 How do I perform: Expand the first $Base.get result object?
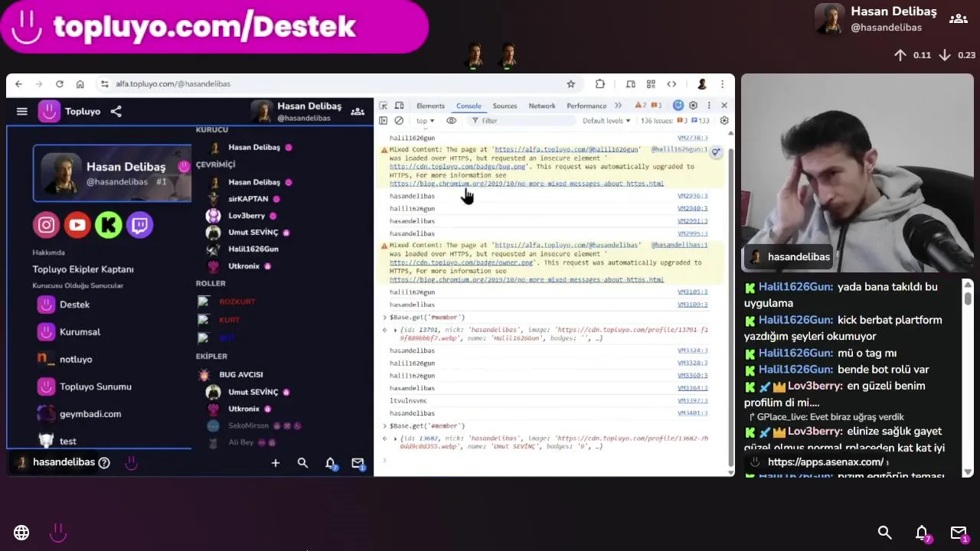pyautogui.click(x=395, y=330)
